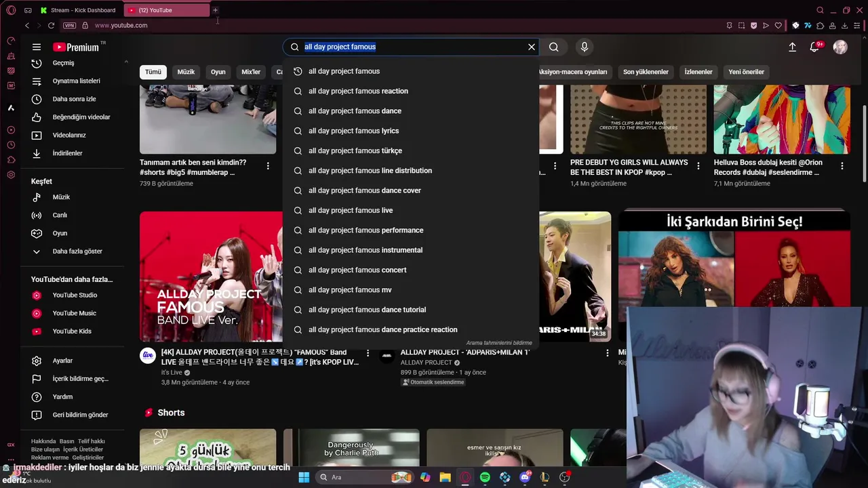Open the YouTube hamburger guide menu
Viewport: 868px width, 488px height.
[x=37, y=47]
